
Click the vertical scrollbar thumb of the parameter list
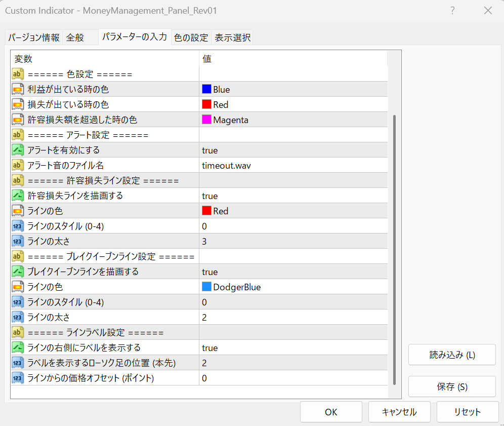394,250
